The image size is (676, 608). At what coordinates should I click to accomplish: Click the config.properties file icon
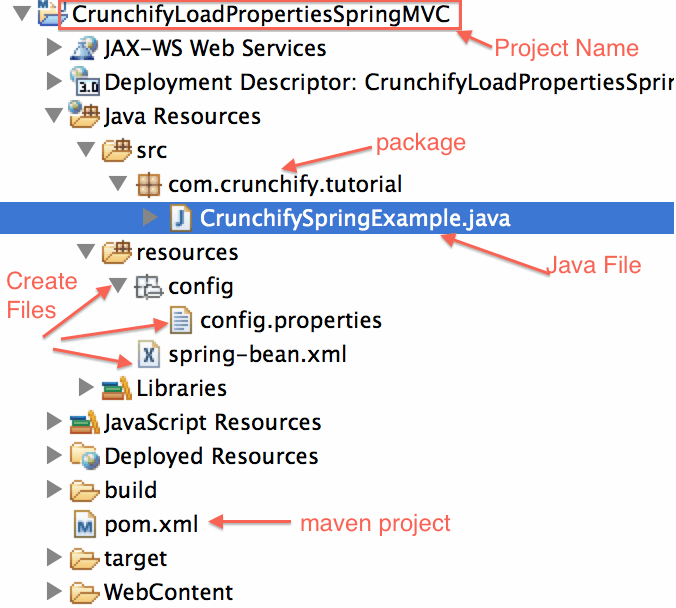pos(181,320)
